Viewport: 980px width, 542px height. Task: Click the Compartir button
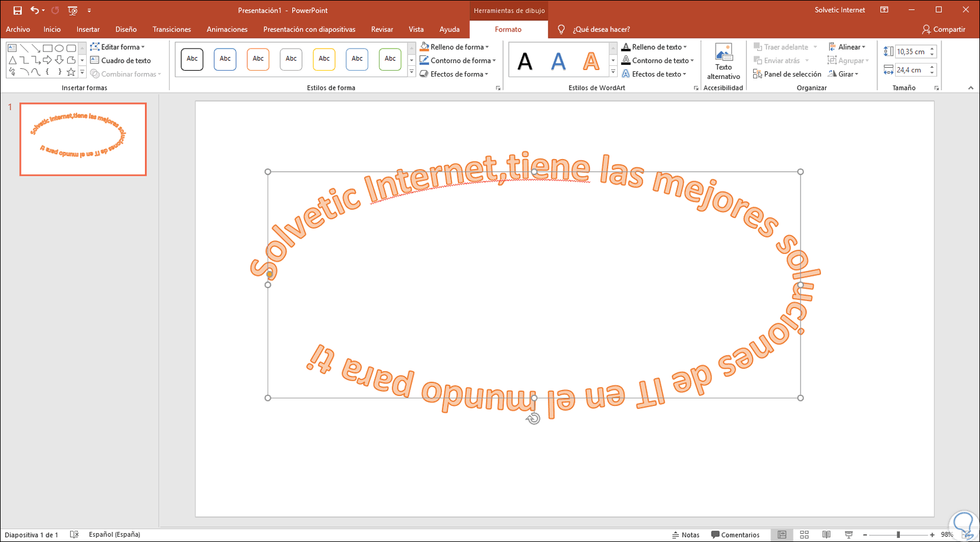[944, 29]
